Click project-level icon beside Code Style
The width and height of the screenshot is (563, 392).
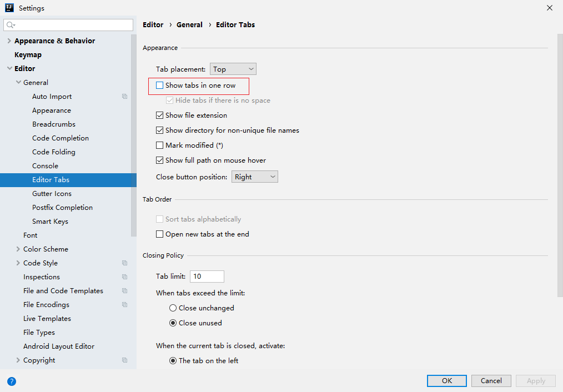pos(124,263)
